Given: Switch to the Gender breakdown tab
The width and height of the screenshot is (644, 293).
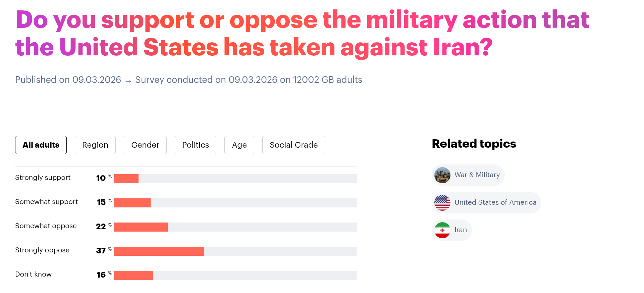Looking at the screenshot, I should point(145,145).
